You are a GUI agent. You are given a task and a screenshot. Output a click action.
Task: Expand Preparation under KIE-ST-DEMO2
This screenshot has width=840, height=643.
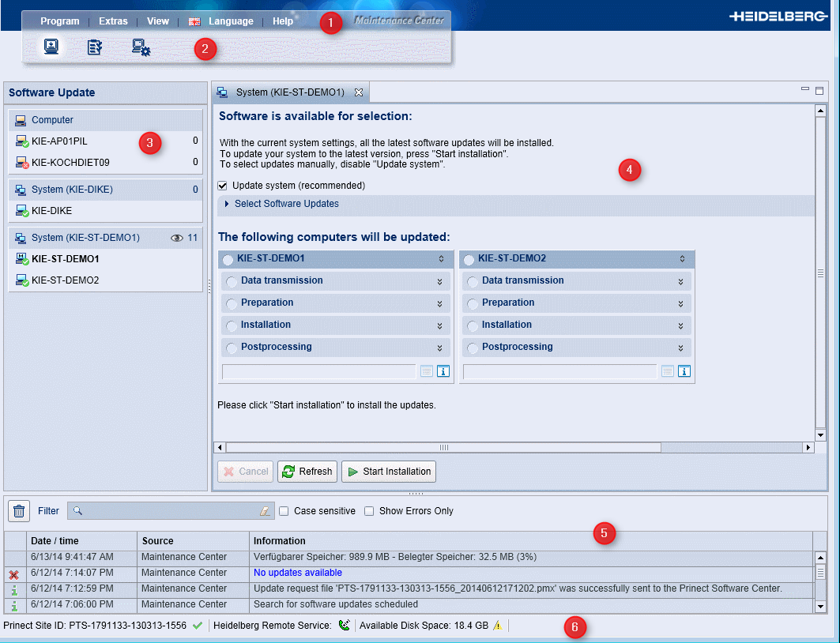(x=681, y=303)
